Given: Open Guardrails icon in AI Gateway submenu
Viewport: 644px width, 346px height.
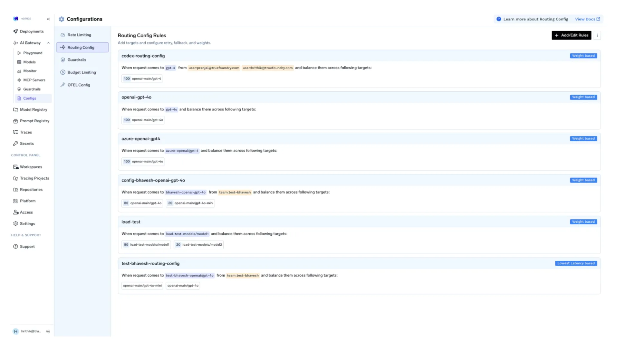Looking at the screenshot, I should 19,89.
